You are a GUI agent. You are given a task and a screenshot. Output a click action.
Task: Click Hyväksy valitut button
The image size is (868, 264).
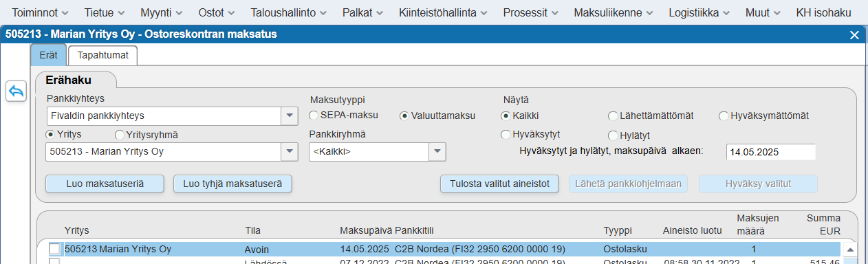(758, 184)
